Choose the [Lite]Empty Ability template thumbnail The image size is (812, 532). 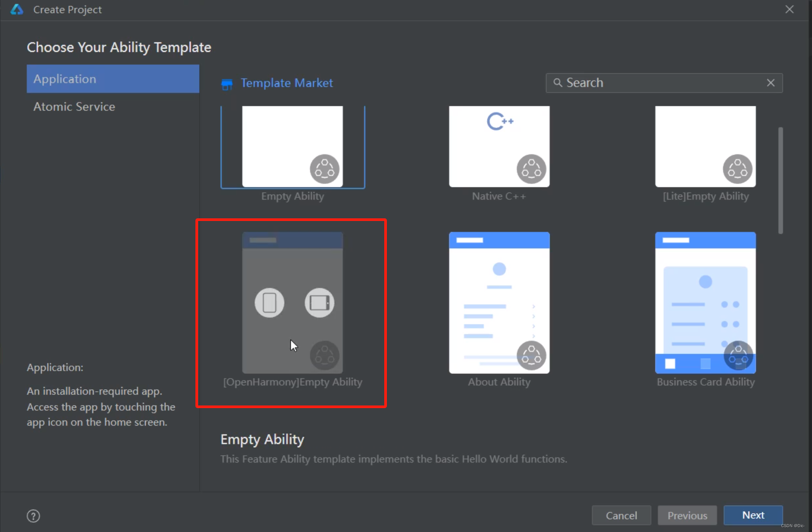pyautogui.click(x=705, y=146)
